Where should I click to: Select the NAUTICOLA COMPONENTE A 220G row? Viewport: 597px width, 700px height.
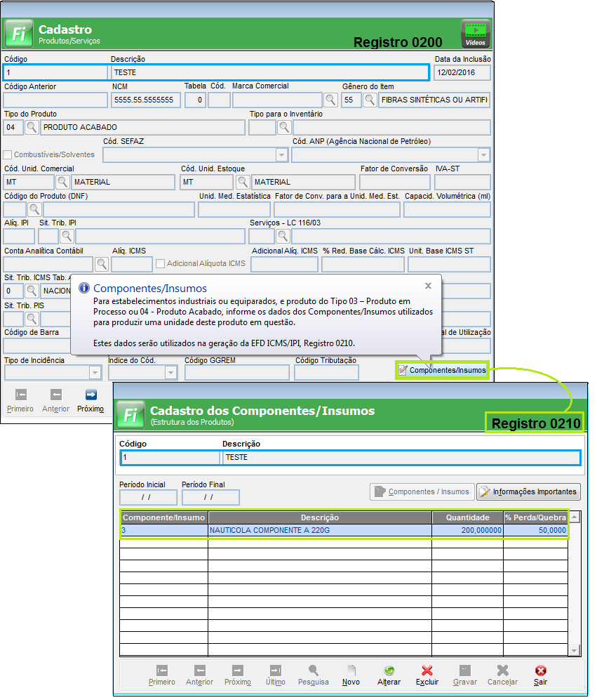(x=319, y=531)
